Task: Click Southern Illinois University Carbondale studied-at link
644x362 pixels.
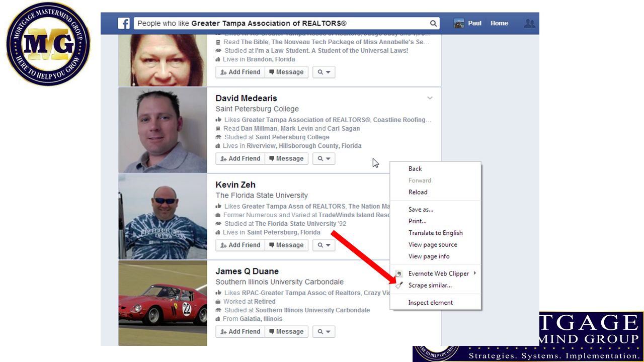Action: [312, 310]
